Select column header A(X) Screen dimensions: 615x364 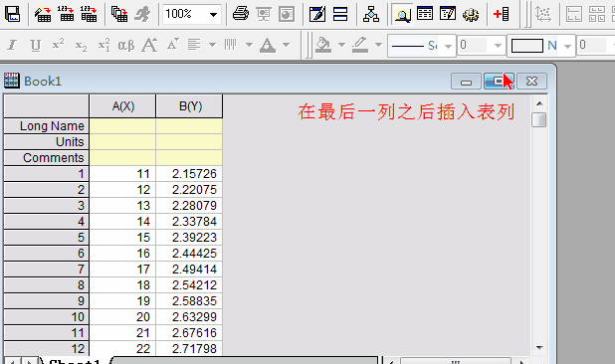122,106
